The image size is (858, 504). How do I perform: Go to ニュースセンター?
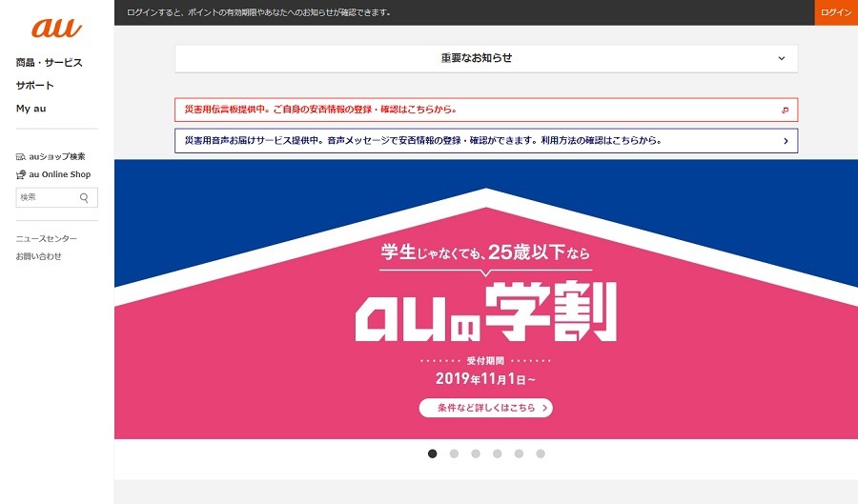(x=47, y=239)
